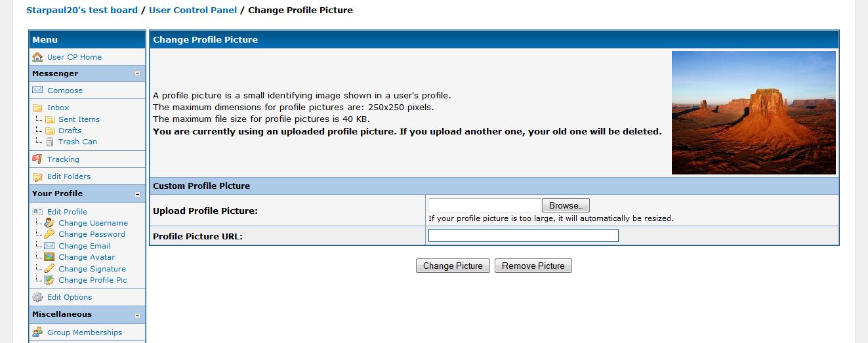Click the Edit Options gear icon

(37, 297)
